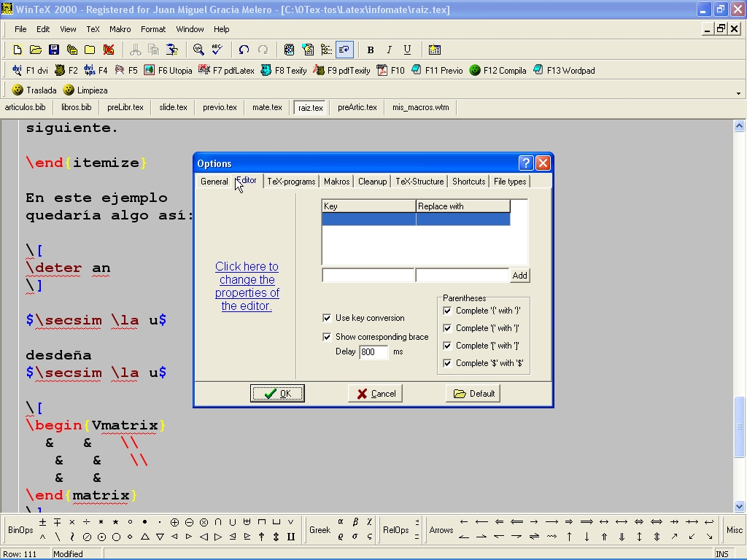Open the File menu
The image size is (747, 560).
20,29
